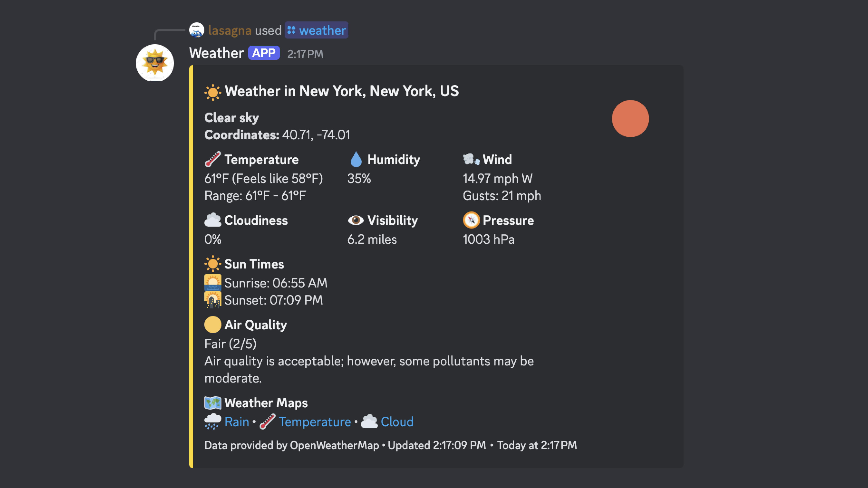Screen dimensions: 868x488
Task: Click the cloud icon beside Cloudiness
Action: [213, 220]
